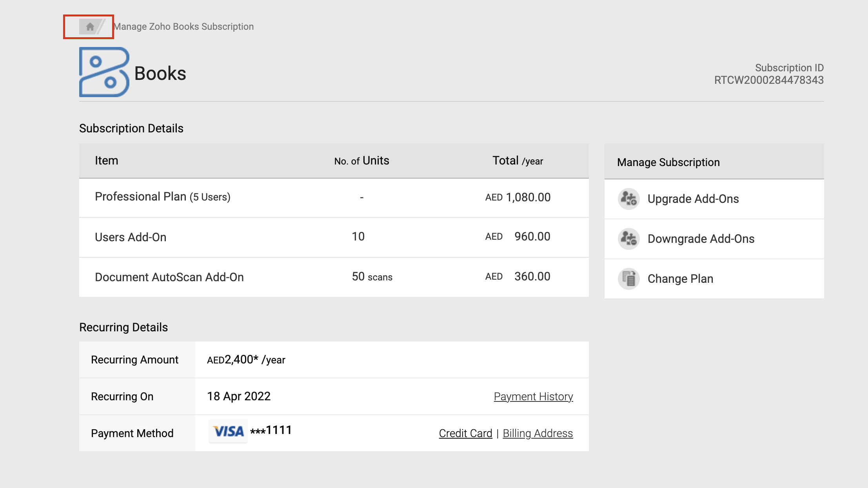Click the VISA card logo
The width and height of the screenshot is (868, 488).
(x=228, y=431)
